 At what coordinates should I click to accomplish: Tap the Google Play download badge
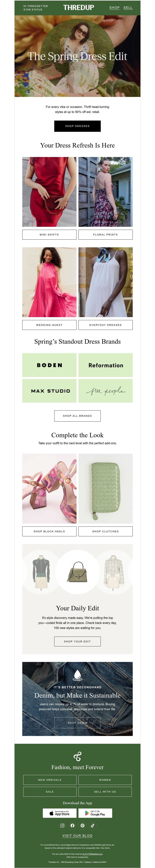click(95, 813)
